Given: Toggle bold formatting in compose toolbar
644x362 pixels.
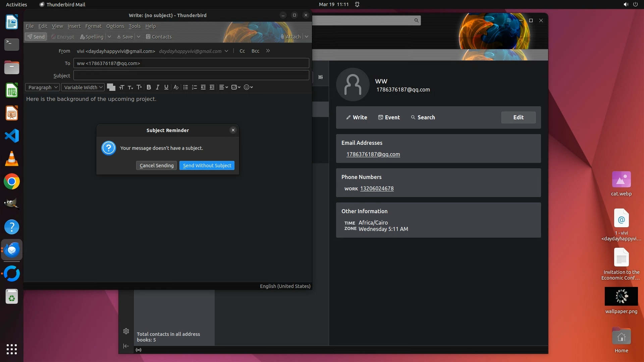Looking at the screenshot, I should 149,87.
